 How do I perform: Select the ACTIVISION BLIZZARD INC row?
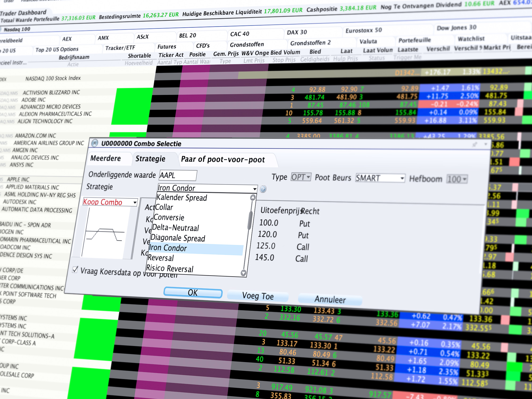tap(51, 93)
